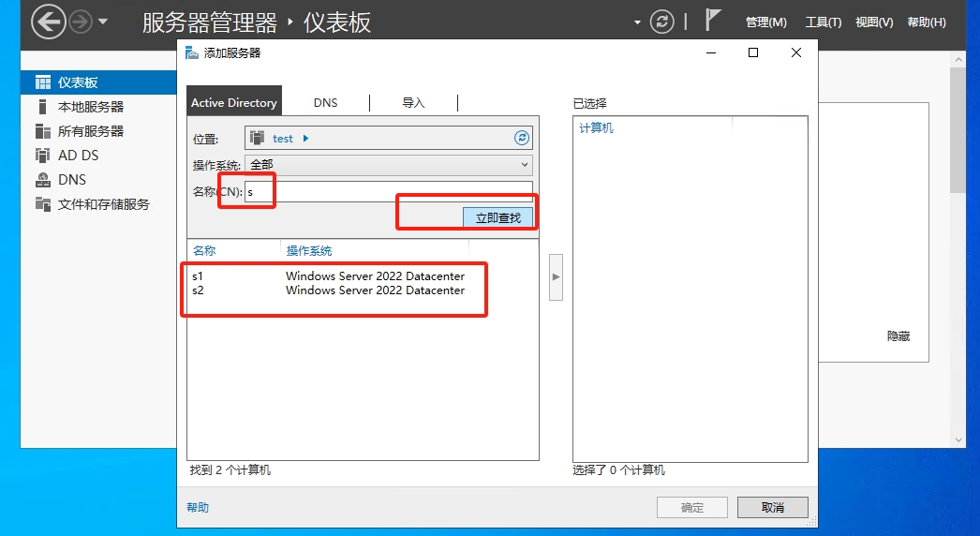This screenshot has height=536, width=980.
Task: Switch to the 导入 tab
Action: point(413,102)
